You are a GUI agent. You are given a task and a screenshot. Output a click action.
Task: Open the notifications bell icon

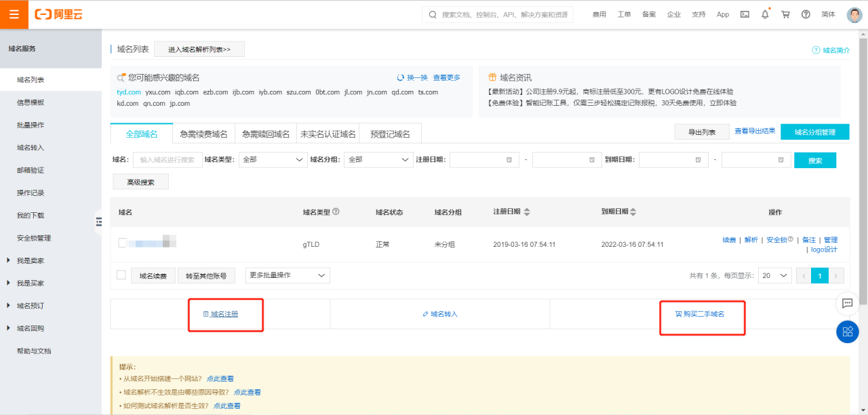[x=765, y=14]
